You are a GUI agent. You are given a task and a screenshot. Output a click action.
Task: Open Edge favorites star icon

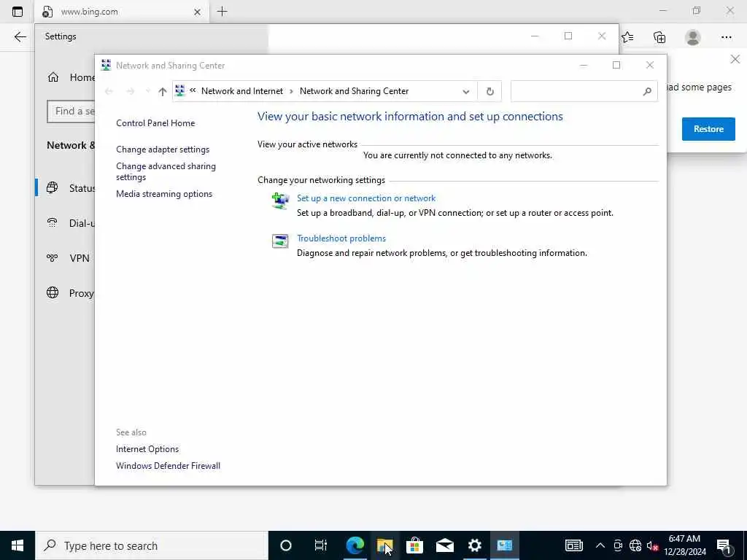pos(627,37)
